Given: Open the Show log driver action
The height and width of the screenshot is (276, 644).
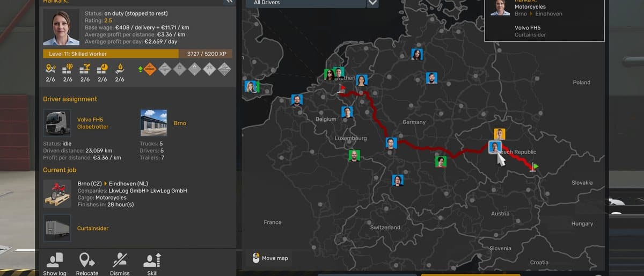Looking at the screenshot, I should [54, 264].
